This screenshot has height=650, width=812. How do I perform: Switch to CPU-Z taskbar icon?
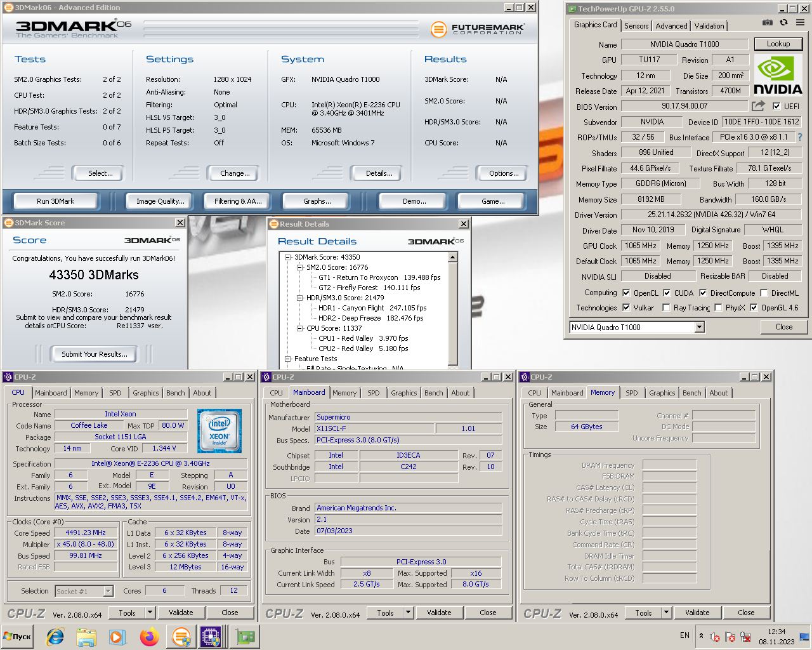211,637
